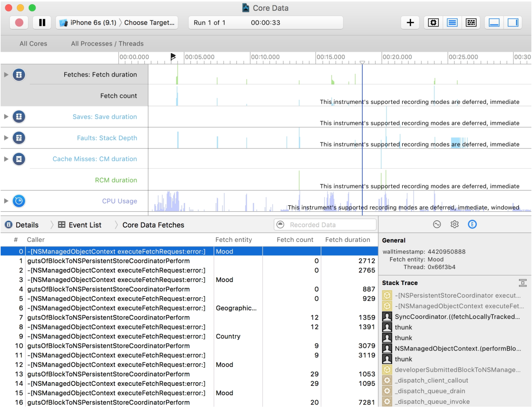Select the Cache Misses instrument icon

(x=19, y=159)
